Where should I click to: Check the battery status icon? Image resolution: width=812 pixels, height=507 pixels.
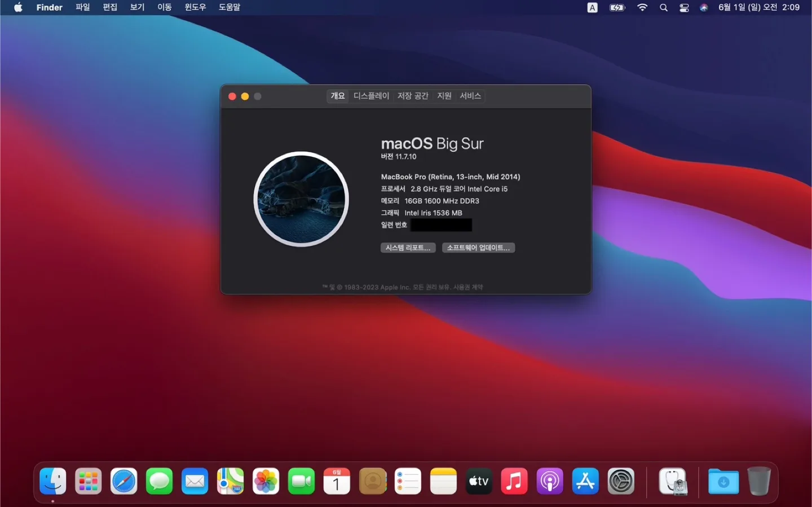click(x=617, y=7)
